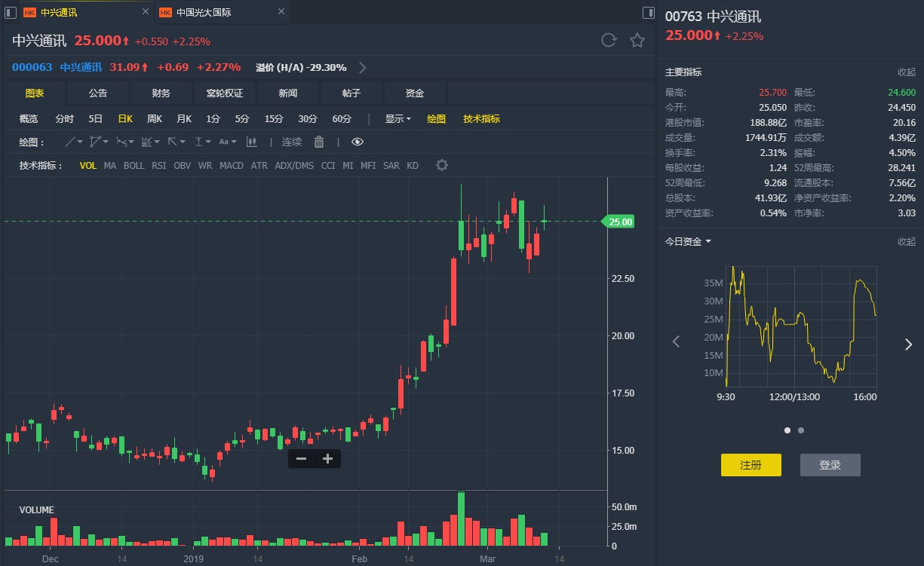This screenshot has width=924, height=566.
Task: Select second fund chart page dot
Action: [x=801, y=430]
